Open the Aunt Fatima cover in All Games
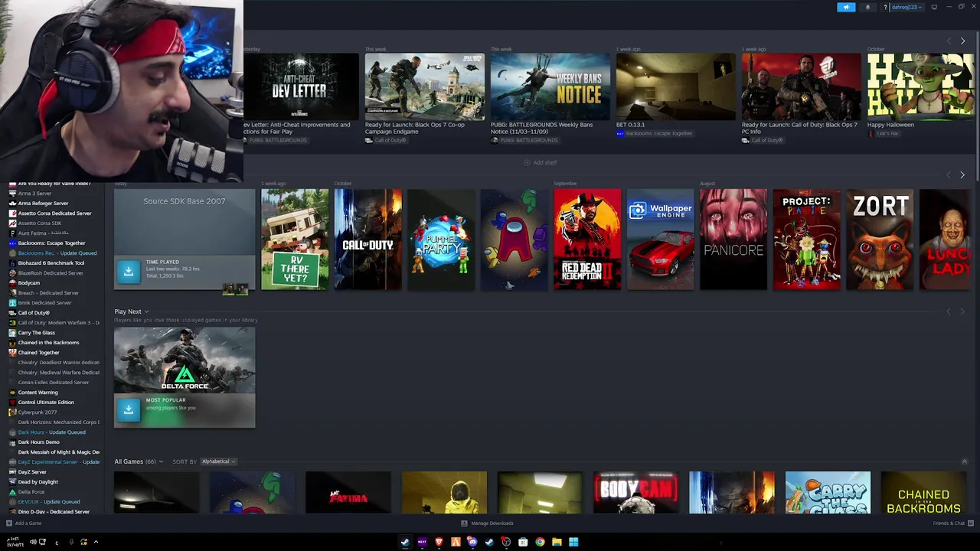Viewport: 980px width, 551px height. (348, 493)
